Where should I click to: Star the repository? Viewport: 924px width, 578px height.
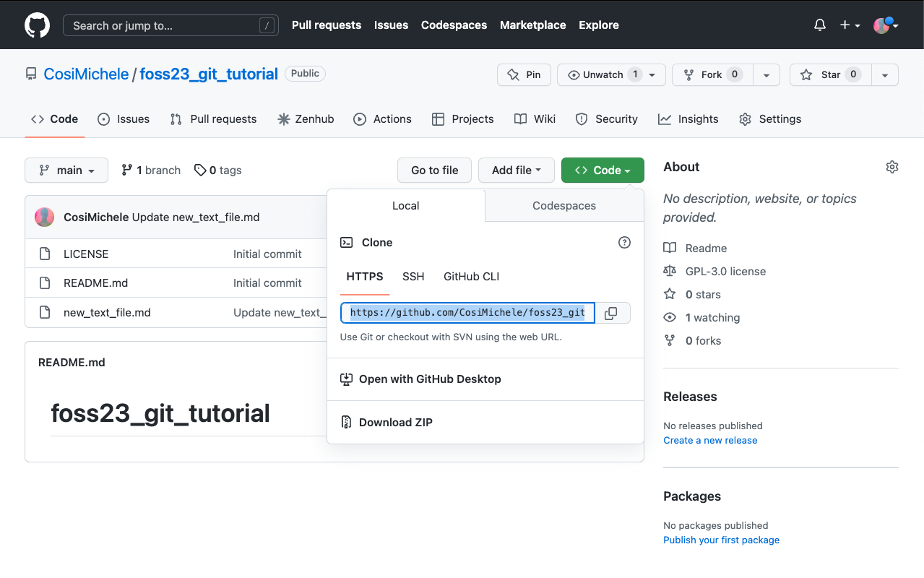(x=831, y=75)
